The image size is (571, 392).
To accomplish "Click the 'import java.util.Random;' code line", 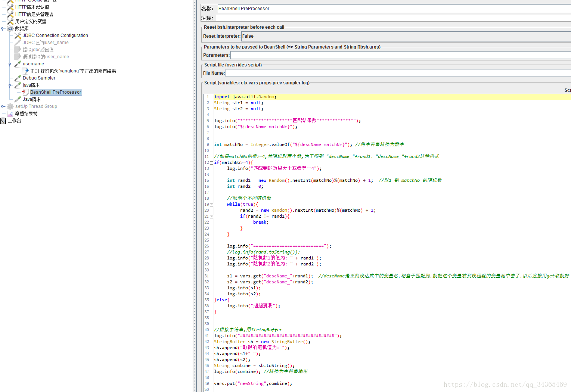I will click(245, 97).
